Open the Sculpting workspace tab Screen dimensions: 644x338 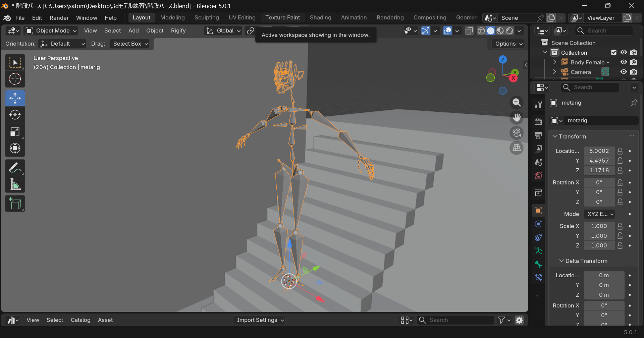(207, 17)
